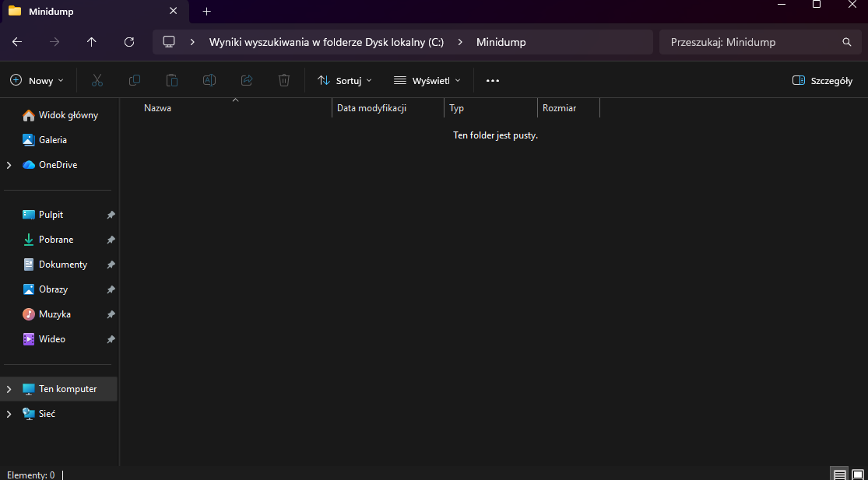The image size is (868, 480).
Task: Unpin Pobrane using its pin icon
Action: click(111, 240)
